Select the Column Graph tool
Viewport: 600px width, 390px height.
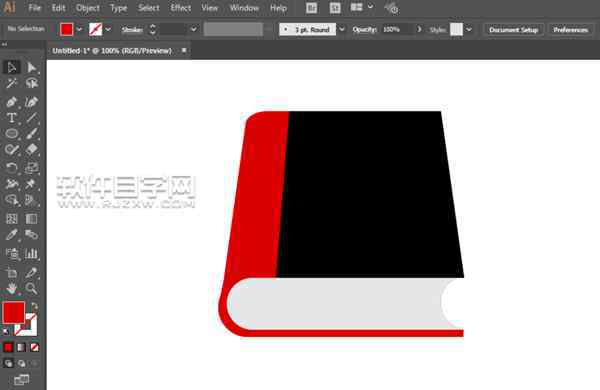click(31, 253)
